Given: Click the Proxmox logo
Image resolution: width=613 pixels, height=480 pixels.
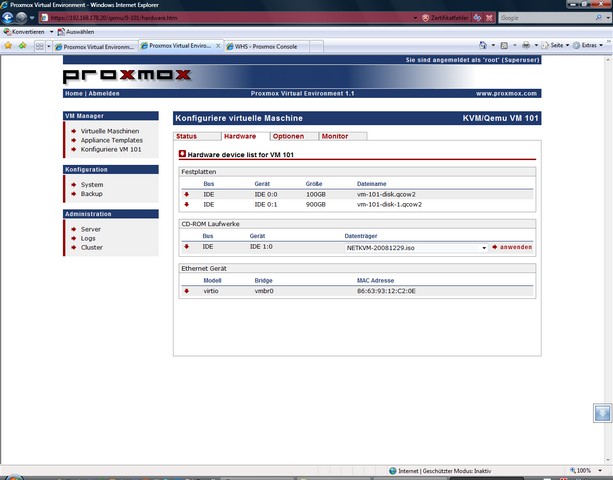Looking at the screenshot, I should coord(127,76).
